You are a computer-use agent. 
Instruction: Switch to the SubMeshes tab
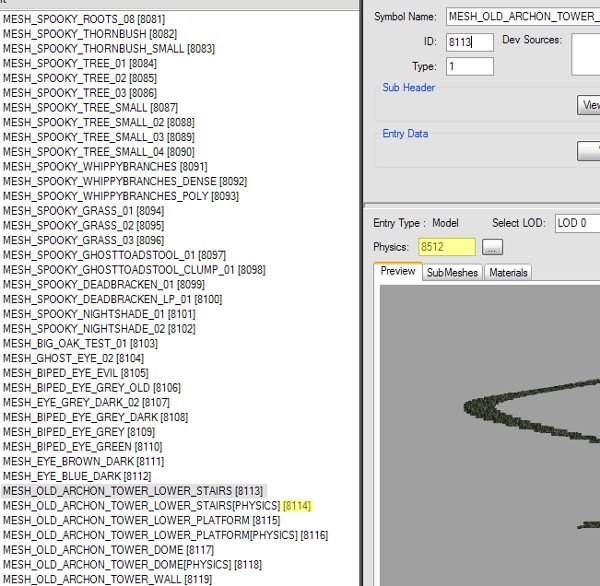[452, 273]
